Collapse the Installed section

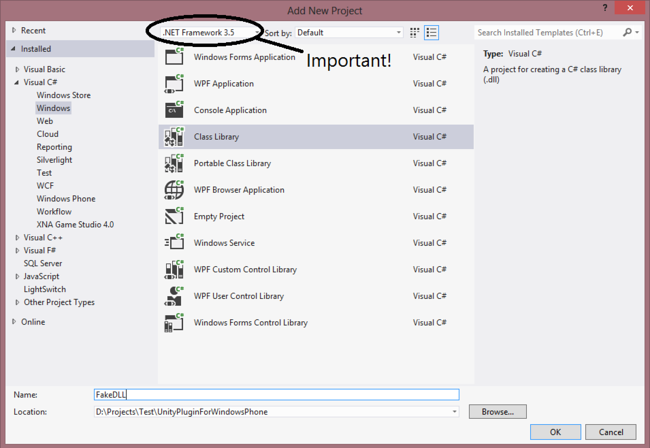click(x=13, y=49)
